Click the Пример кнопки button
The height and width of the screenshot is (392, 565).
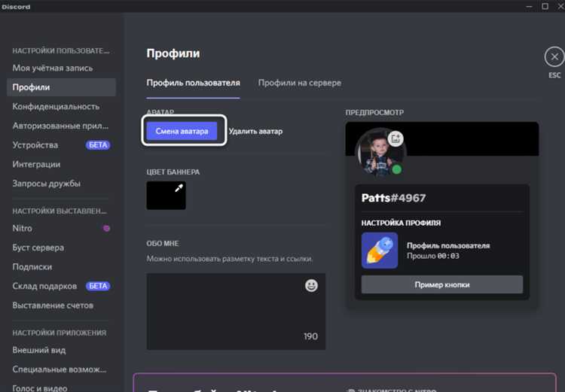442,284
